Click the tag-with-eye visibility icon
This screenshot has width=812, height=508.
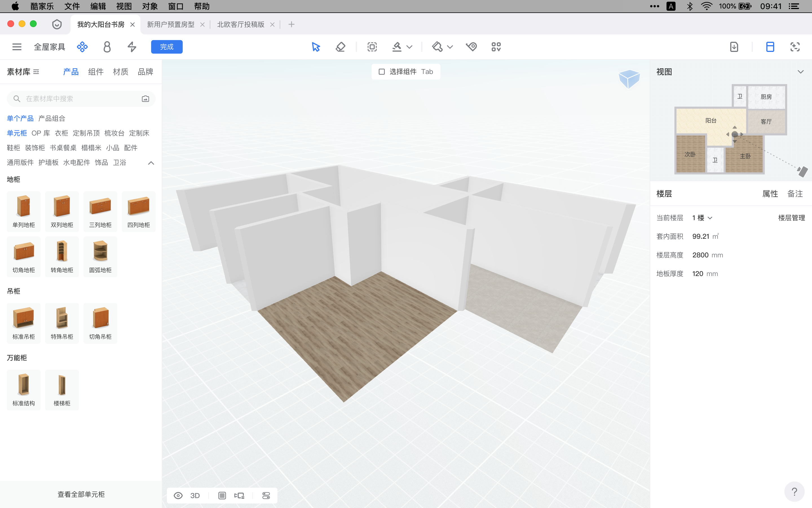pyautogui.click(x=471, y=47)
